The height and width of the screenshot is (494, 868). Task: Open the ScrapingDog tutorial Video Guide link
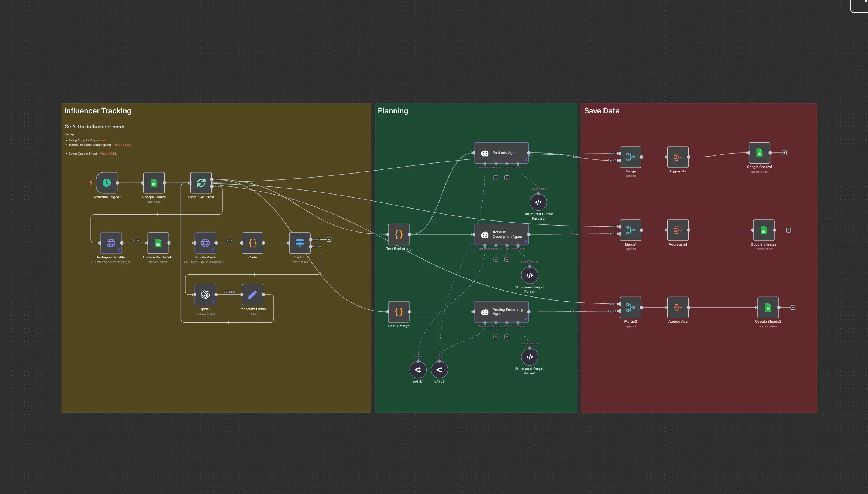coord(123,145)
